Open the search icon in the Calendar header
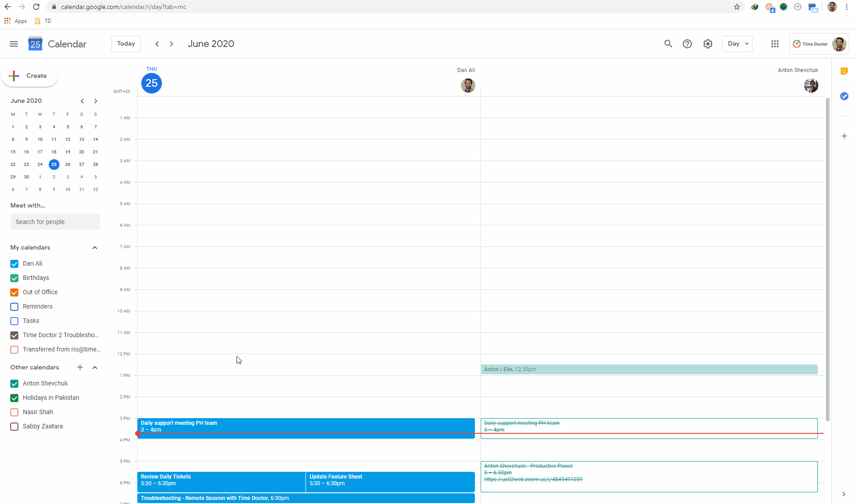Screen dimensions: 855x504 668,44
